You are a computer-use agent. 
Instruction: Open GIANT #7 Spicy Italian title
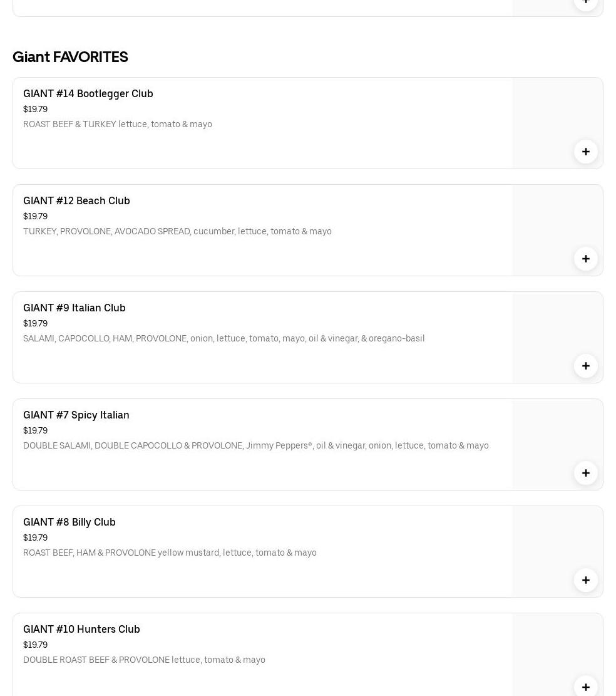point(76,415)
